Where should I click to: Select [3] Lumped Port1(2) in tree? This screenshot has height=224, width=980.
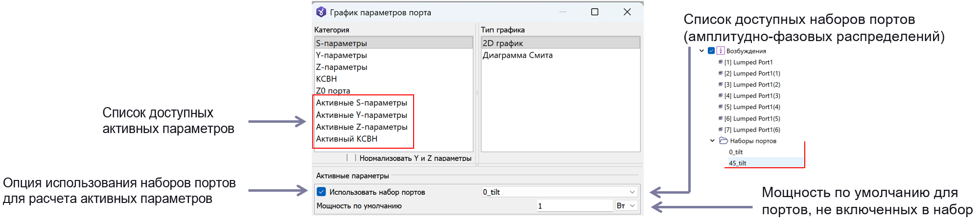[752, 85]
